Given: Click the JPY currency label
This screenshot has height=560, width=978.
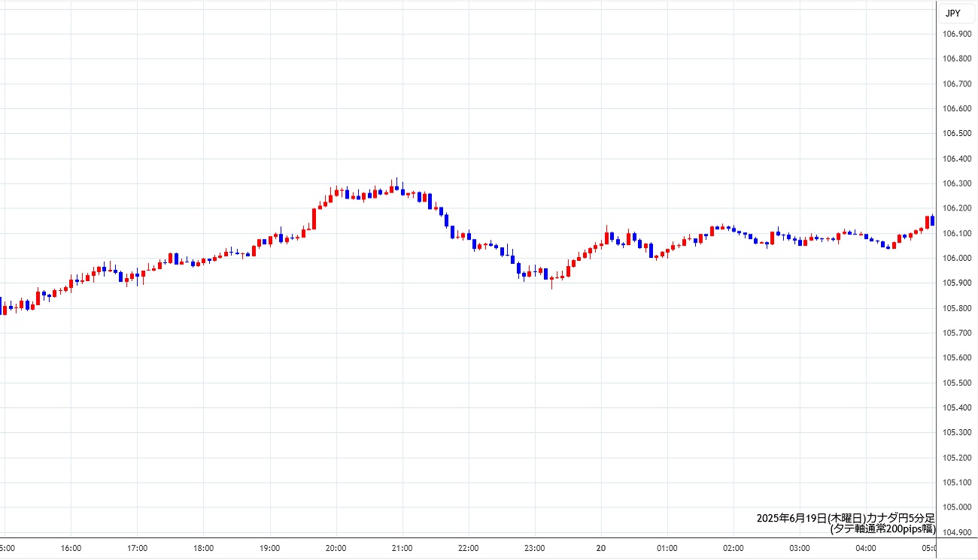Looking at the screenshot, I should 952,13.
